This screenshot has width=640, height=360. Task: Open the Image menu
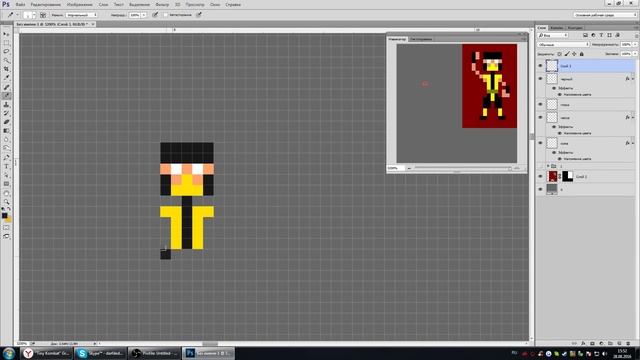pyautogui.click(x=80, y=4)
